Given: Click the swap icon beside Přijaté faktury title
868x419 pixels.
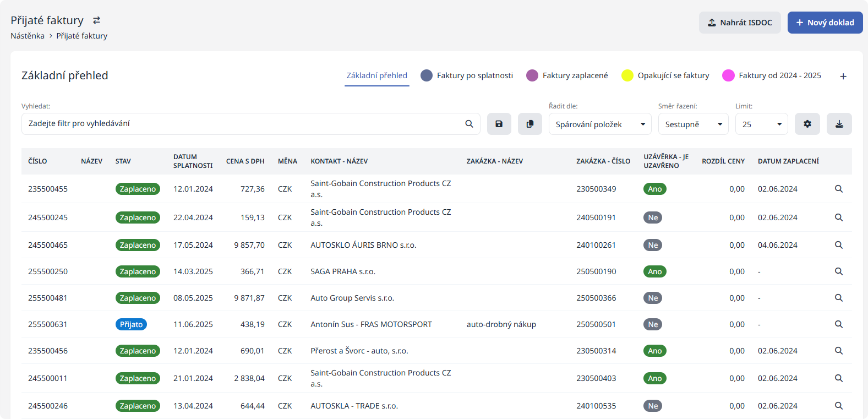Looking at the screenshot, I should tap(96, 20).
